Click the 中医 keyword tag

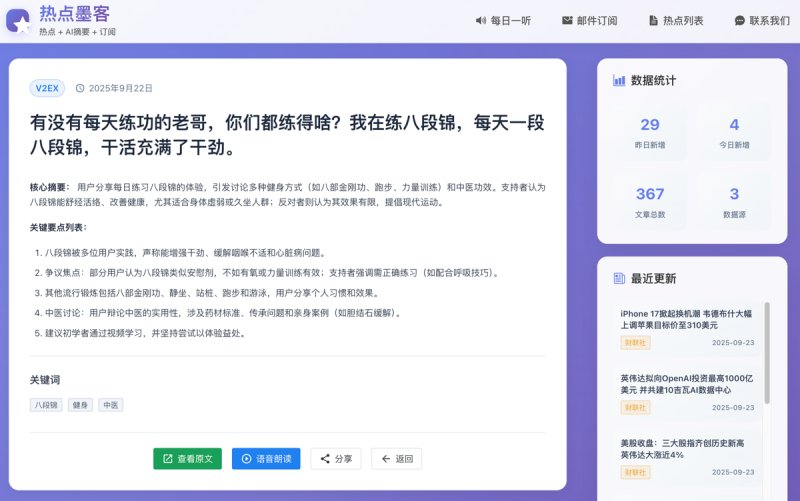coord(111,405)
